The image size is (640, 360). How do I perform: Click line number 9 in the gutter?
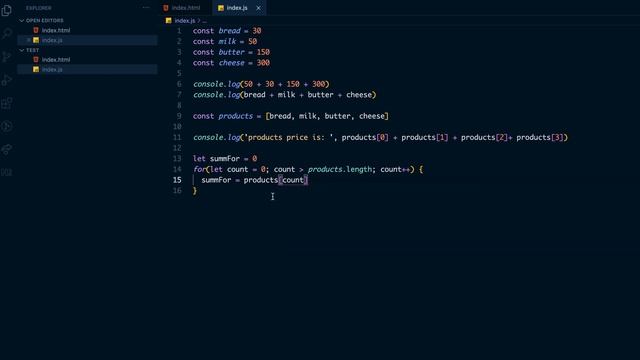tap(179, 116)
